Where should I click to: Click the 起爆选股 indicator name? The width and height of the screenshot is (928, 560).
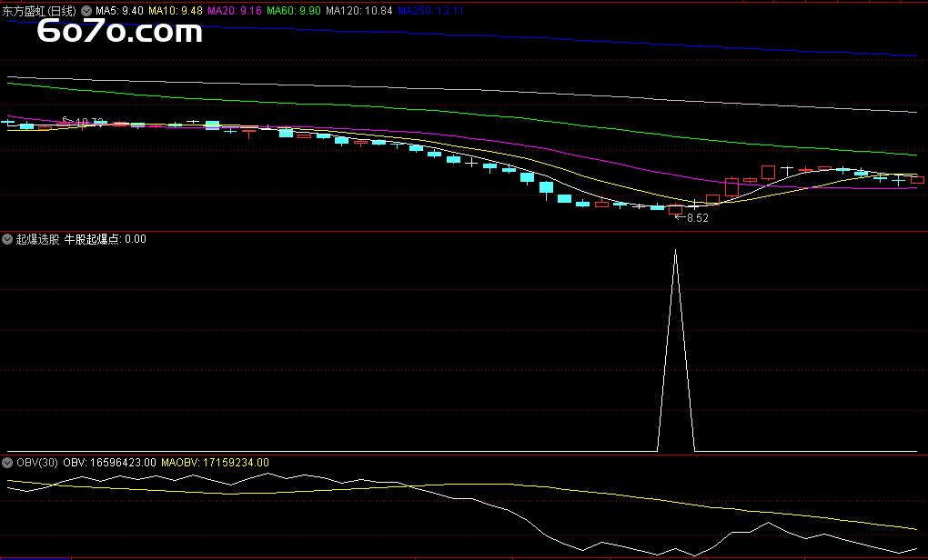pyautogui.click(x=38, y=239)
